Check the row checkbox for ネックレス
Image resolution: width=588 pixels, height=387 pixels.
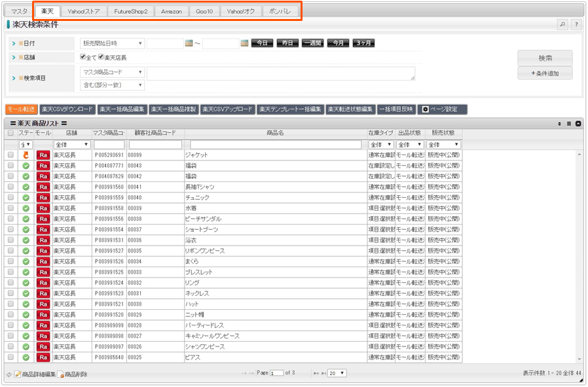tap(10, 293)
